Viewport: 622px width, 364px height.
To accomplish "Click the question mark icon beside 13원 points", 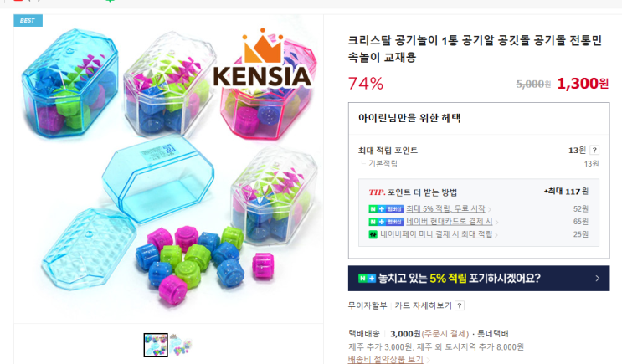I will click(594, 151).
